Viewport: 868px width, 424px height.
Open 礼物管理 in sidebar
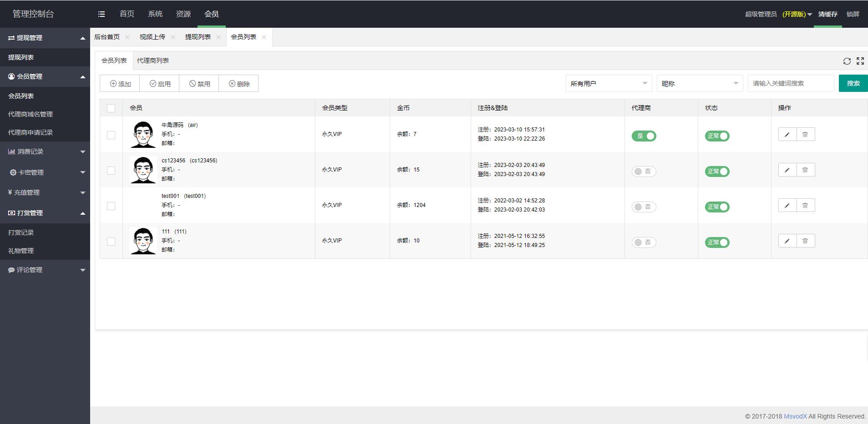coord(21,251)
